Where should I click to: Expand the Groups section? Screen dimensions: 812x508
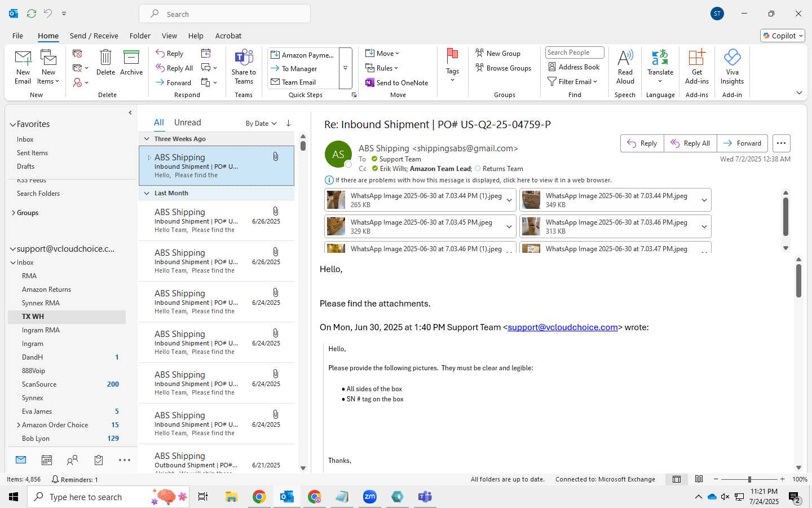(13, 213)
